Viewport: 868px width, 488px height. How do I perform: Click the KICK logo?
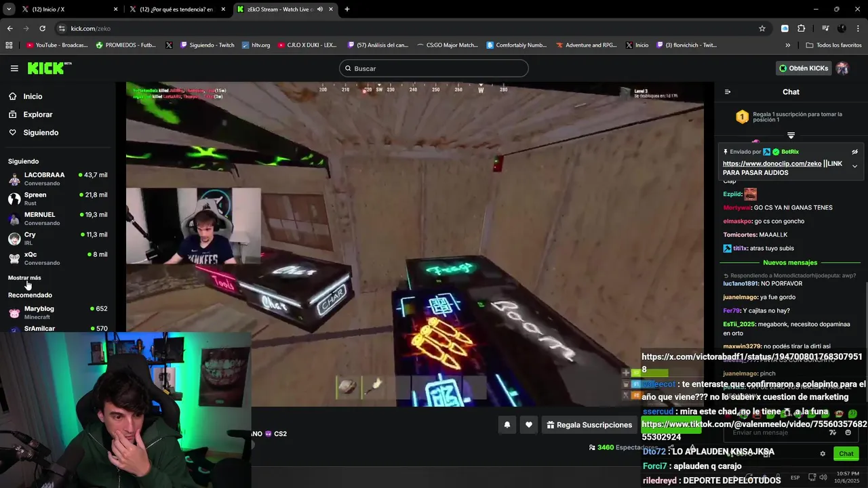coord(49,68)
